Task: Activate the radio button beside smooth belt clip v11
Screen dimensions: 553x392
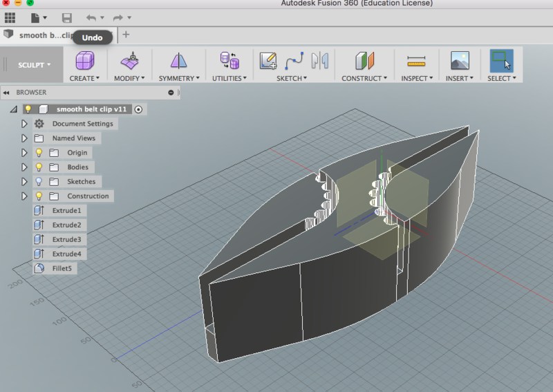Action: click(x=139, y=109)
